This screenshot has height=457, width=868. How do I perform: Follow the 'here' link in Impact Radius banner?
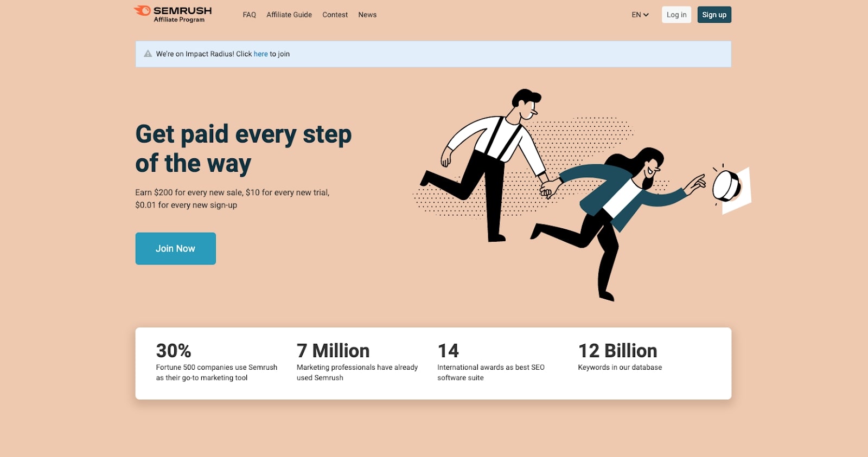[x=260, y=54]
